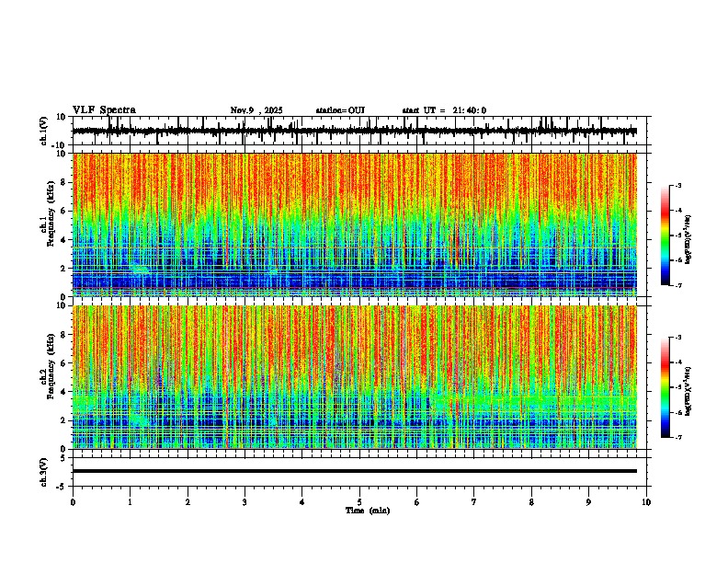Click the "8" kHz tick of ch.1 spectrogram
Viewport: 728px width, 563px height.
(x=63, y=182)
